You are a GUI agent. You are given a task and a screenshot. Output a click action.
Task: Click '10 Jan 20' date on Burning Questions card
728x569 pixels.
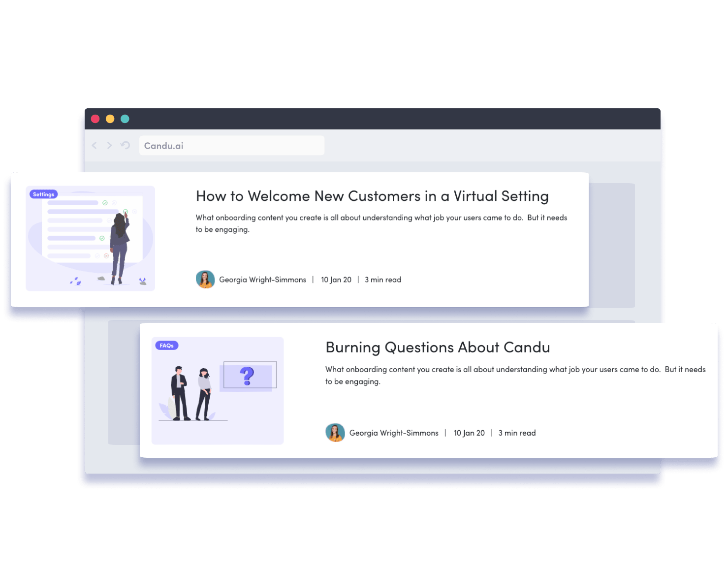pos(469,433)
